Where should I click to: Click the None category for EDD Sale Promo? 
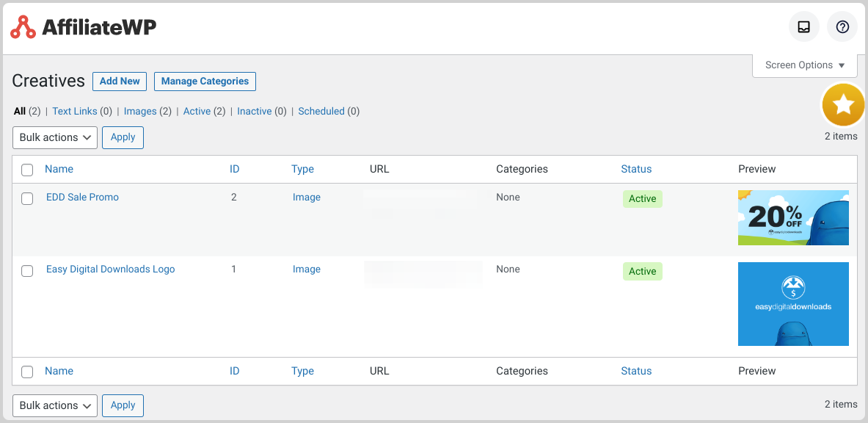coord(508,197)
